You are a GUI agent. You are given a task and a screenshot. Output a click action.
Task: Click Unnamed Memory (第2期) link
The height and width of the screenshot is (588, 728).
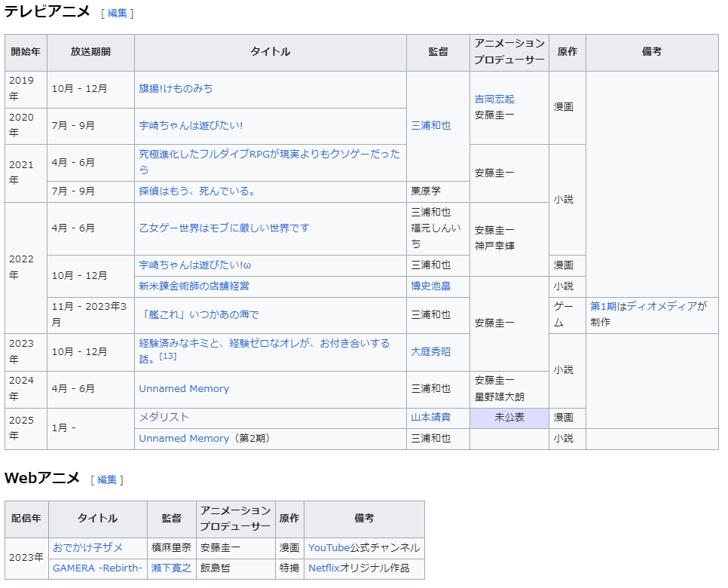[x=184, y=438]
